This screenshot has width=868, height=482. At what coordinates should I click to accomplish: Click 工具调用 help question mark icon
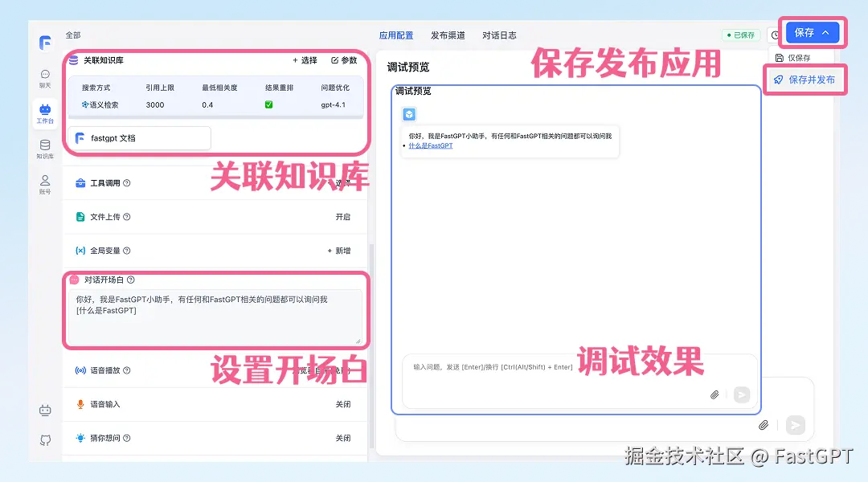click(x=127, y=183)
